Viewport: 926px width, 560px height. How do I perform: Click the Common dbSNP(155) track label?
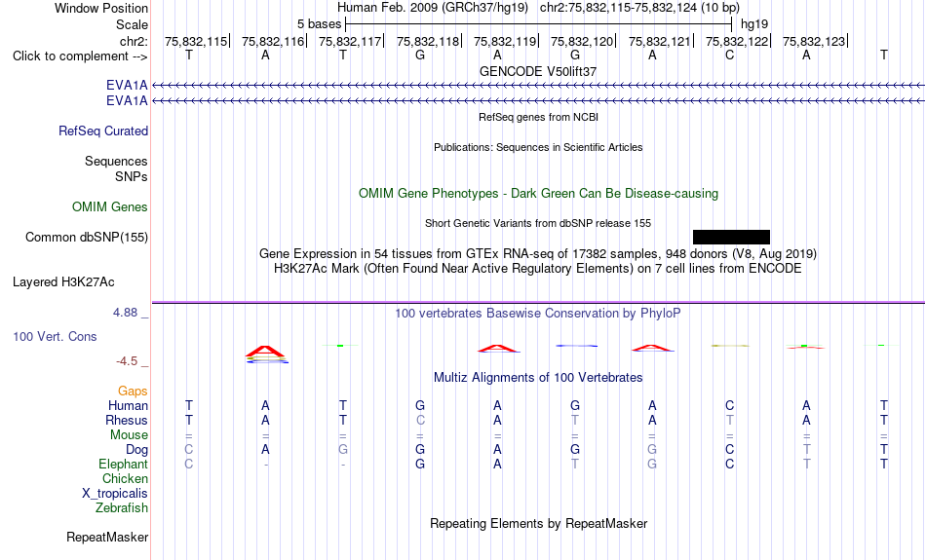coord(87,238)
